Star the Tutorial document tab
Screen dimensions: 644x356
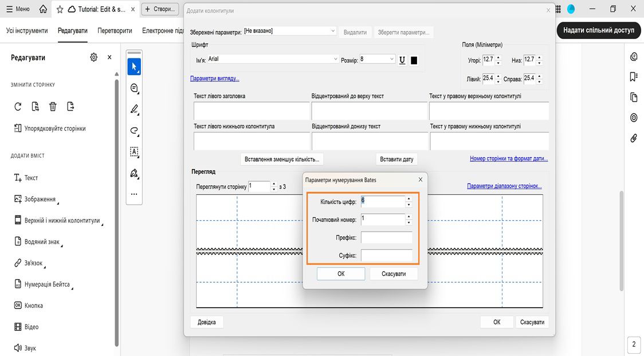[x=60, y=9]
